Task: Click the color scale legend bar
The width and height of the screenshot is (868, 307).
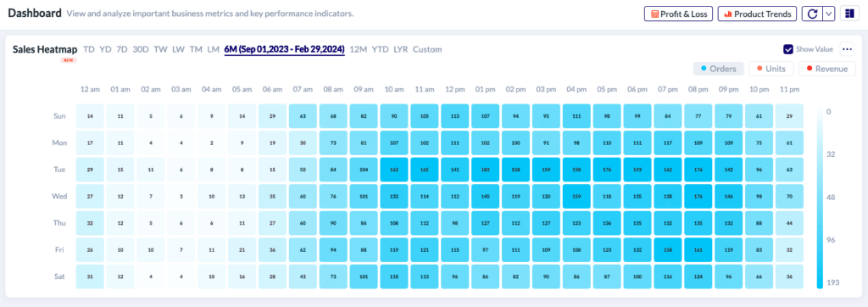Action: pyautogui.click(x=820, y=198)
